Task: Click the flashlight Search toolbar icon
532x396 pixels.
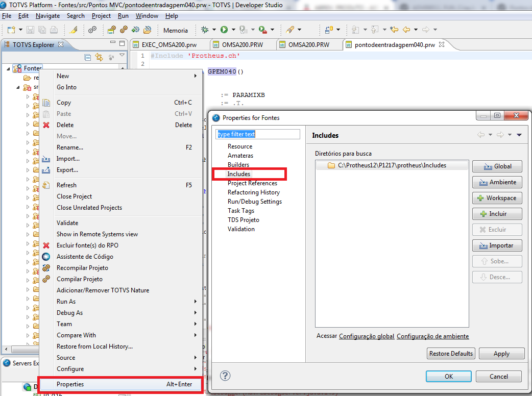Action: (x=290, y=30)
